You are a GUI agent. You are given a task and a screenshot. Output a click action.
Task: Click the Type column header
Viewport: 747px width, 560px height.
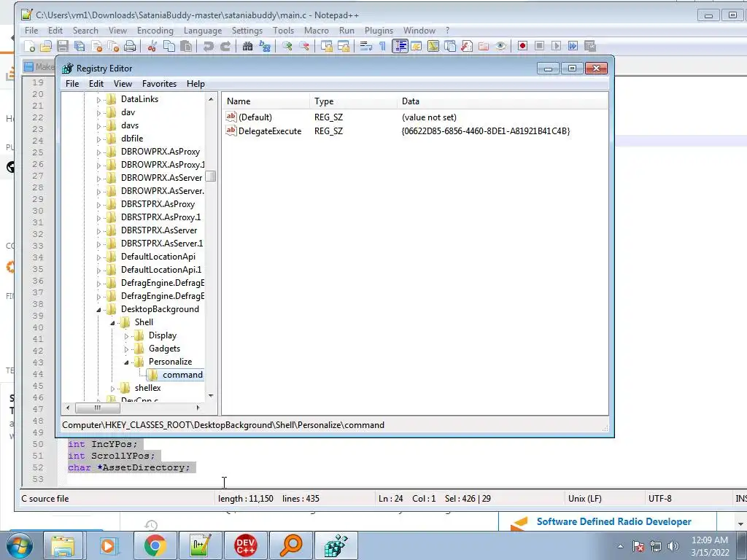(353, 101)
